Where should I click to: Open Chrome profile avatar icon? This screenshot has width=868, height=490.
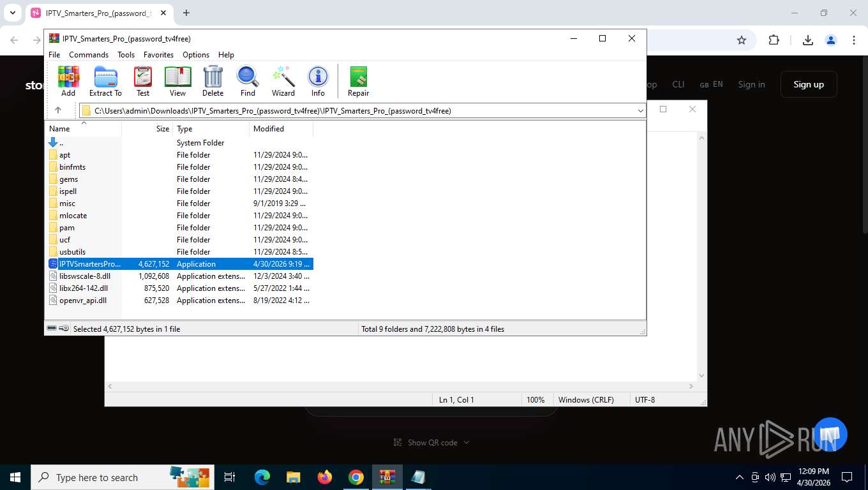pyautogui.click(x=831, y=40)
